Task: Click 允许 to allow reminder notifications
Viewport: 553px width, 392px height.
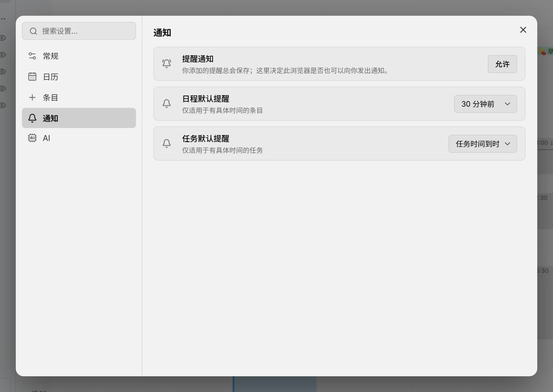Action: click(502, 64)
